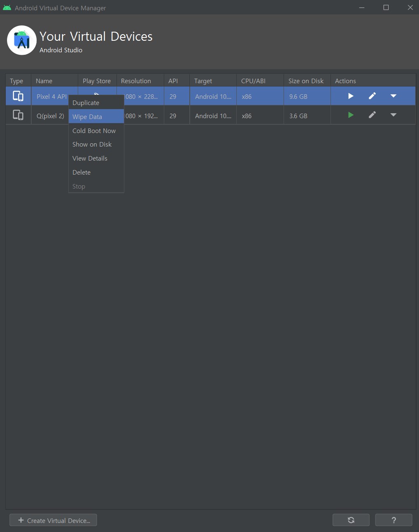
Task: Launch the Pixel 4 API emulator
Action: 351,96
